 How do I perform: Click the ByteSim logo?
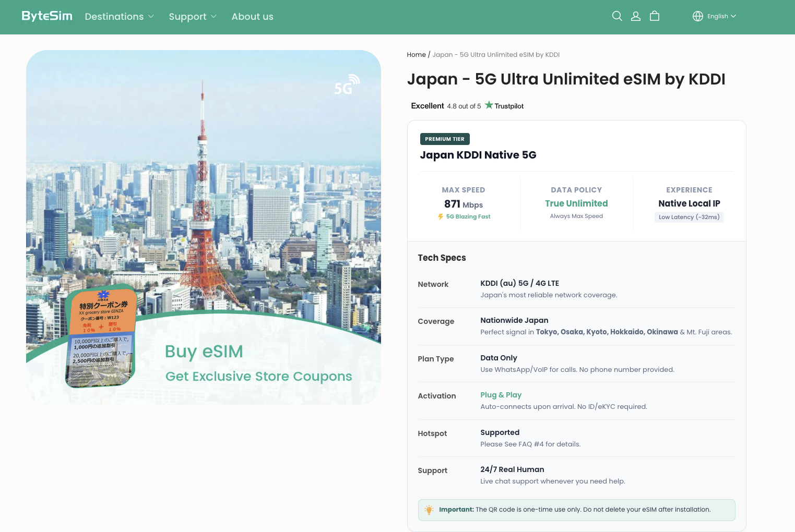coord(47,16)
